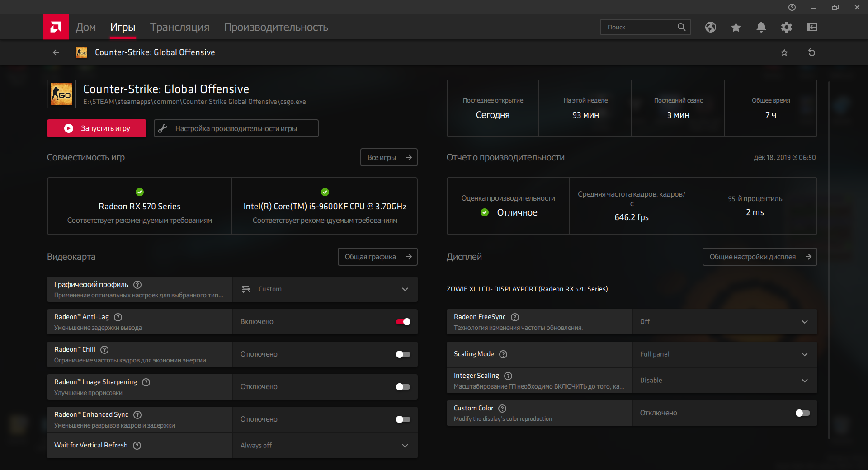Switch to the Трансляция tab
Viewport: 868px width, 470px height.
coord(180,27)
